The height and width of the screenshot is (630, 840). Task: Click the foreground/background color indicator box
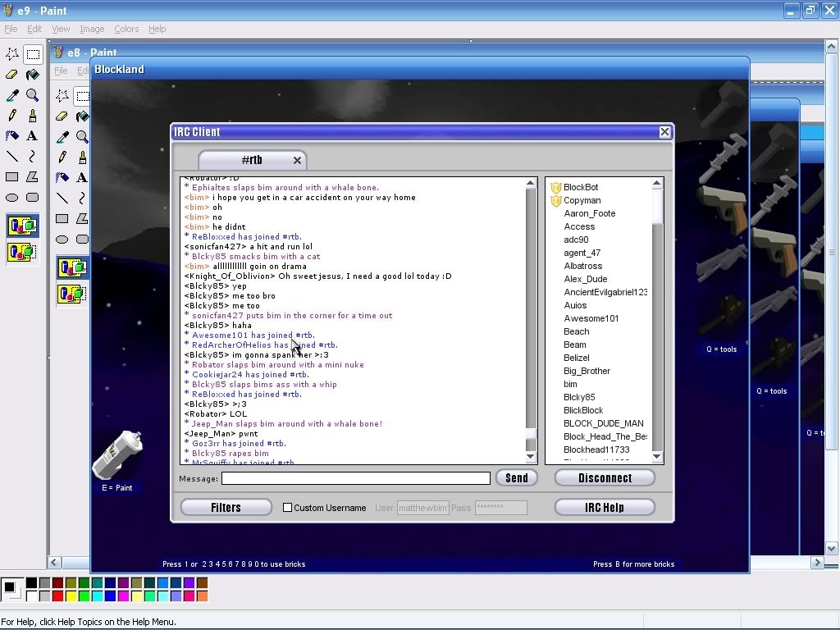[x=11, y=589]
